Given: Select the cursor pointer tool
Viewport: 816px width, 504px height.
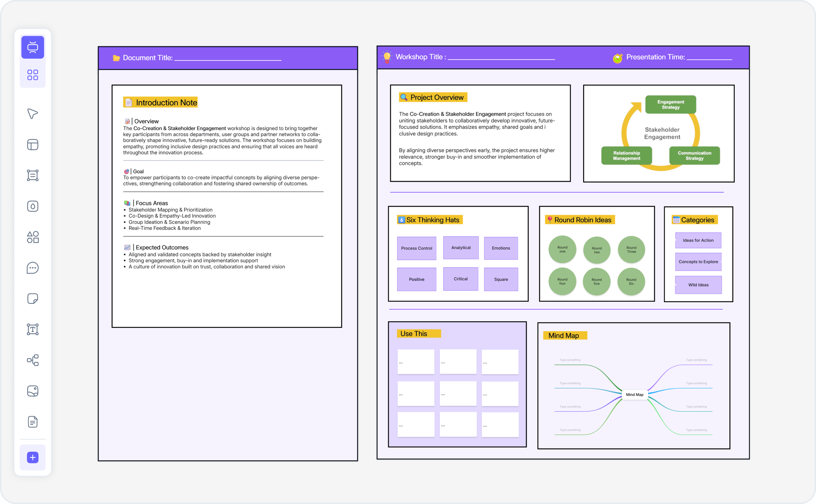Looking at the screenshot, I should coord(33,114).
